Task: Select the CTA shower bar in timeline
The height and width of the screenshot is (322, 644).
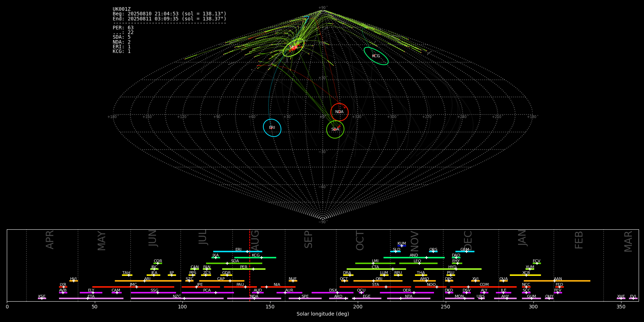Action: (376, 269)
